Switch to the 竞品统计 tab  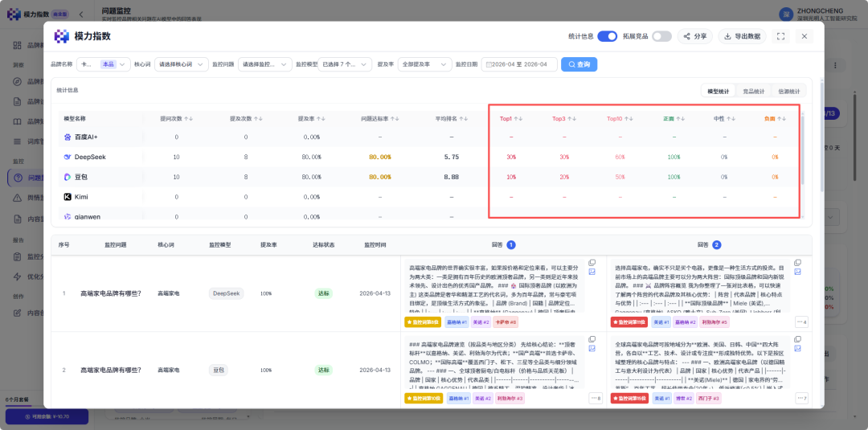(x=753, y=91)
